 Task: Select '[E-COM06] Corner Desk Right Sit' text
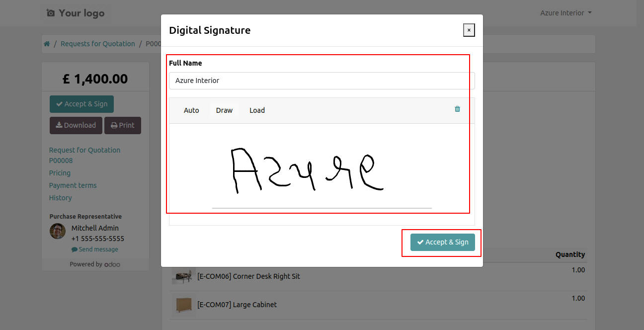[248, 276]
